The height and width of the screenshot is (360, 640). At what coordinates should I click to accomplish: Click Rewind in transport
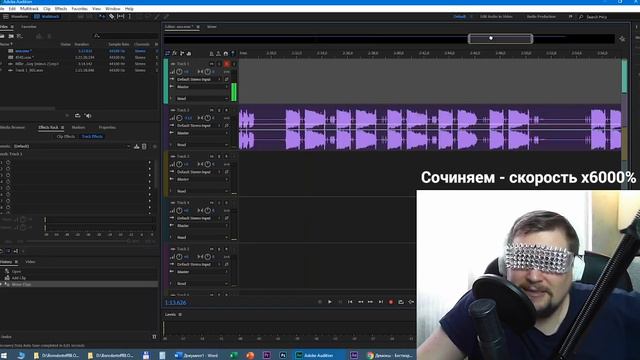(360, 302)
